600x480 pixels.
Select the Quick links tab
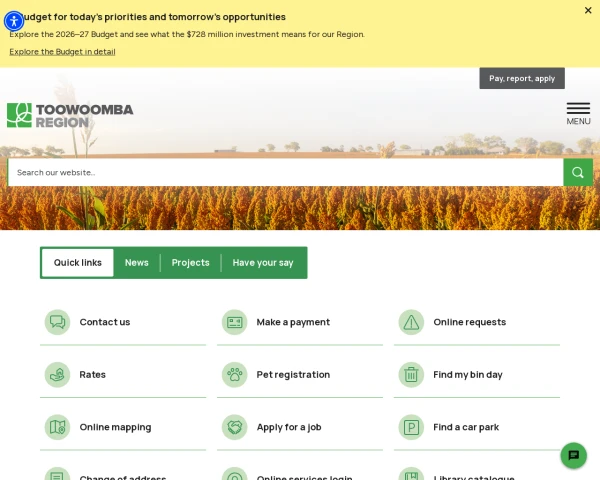(78, 263)
